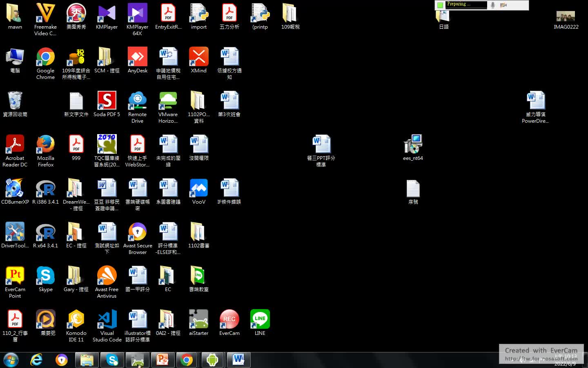Open Avast Secure Browser from taskbar

point(62,360)
